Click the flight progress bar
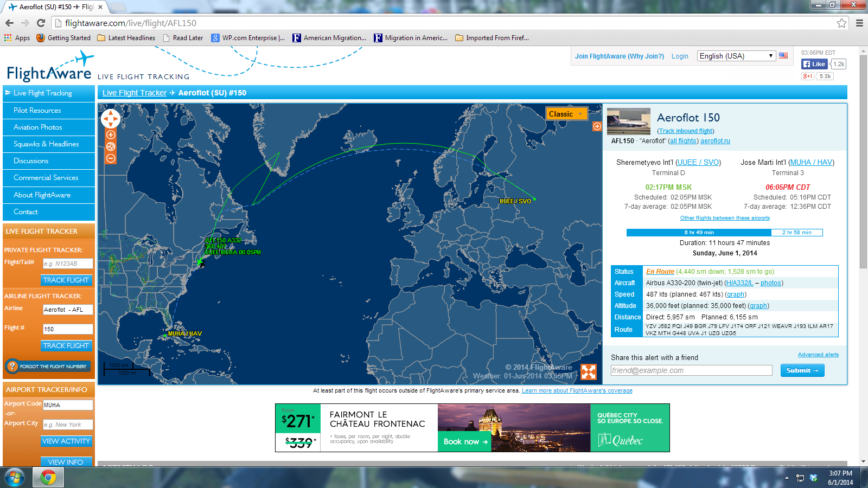 tap(724, 233)
